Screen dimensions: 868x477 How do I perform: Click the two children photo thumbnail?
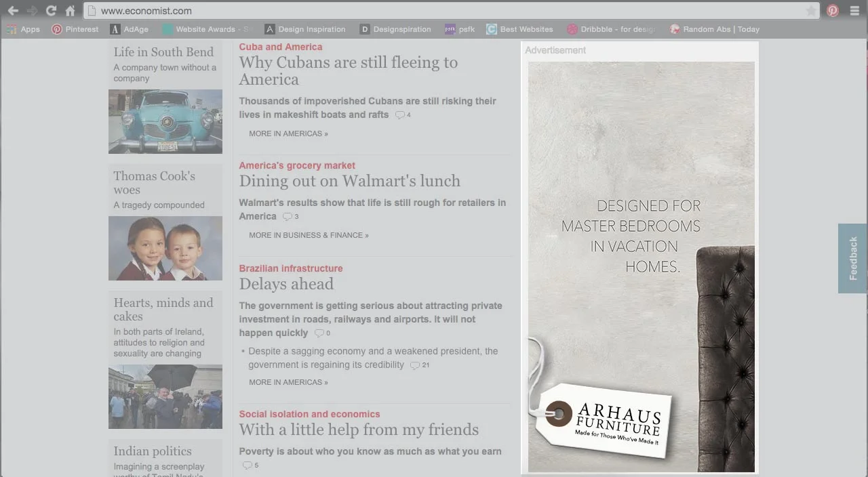pos(165,248)
